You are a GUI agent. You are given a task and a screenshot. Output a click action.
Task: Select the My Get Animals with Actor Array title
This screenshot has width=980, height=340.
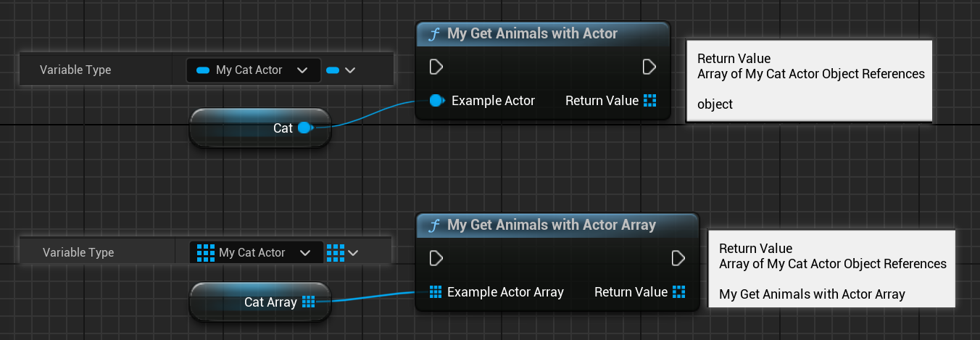[x=552, y=225]
